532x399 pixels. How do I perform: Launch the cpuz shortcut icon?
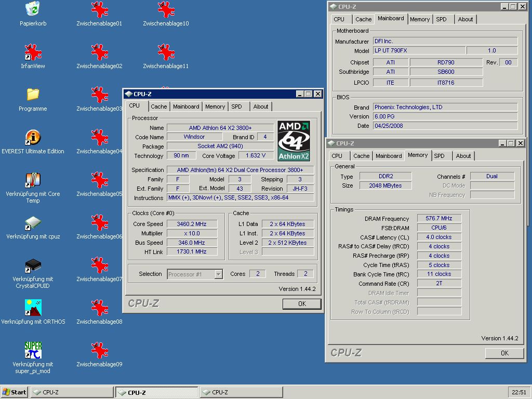pos(33,223)
